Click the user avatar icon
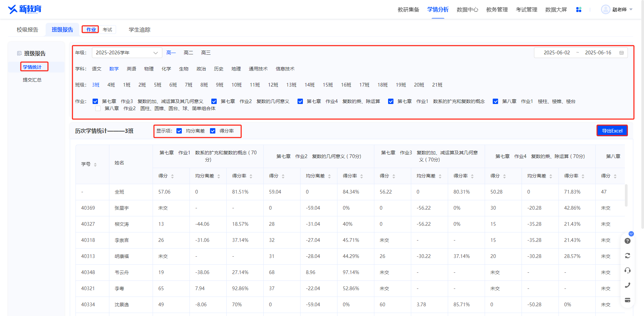The image size is (644, 316). point(605,9)
